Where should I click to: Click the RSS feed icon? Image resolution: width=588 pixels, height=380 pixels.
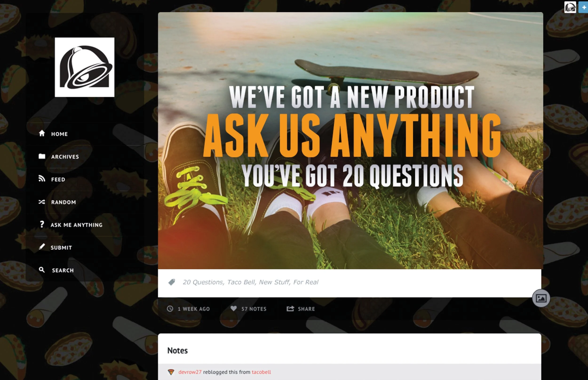tap(42, 179)
